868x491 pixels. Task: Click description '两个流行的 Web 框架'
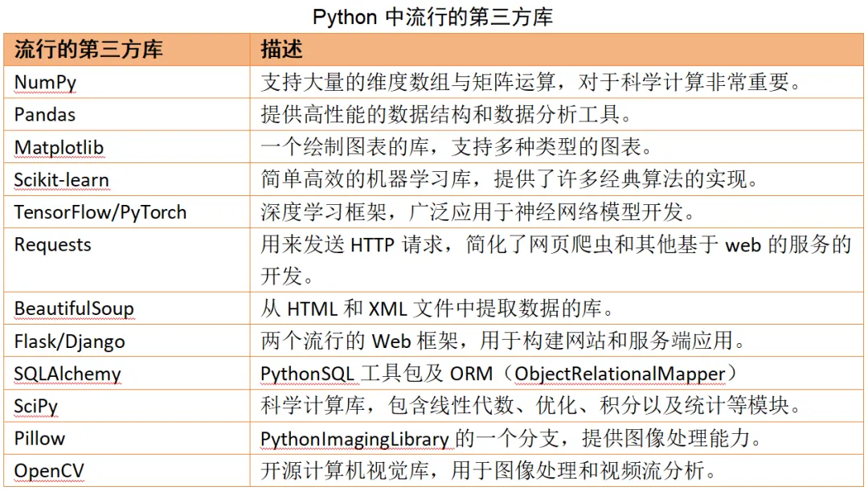tap(359, 341)
